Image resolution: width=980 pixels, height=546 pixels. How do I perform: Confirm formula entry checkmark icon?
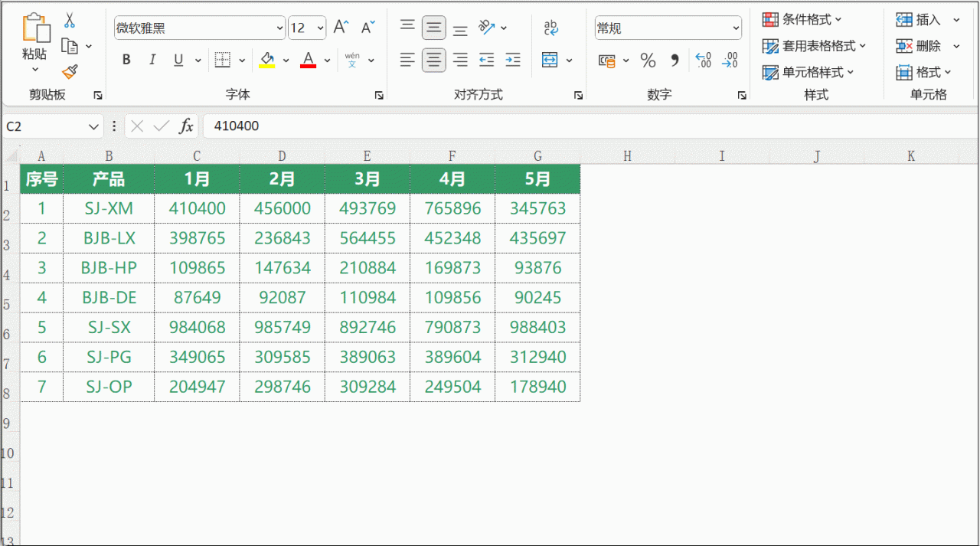point(161,126)
